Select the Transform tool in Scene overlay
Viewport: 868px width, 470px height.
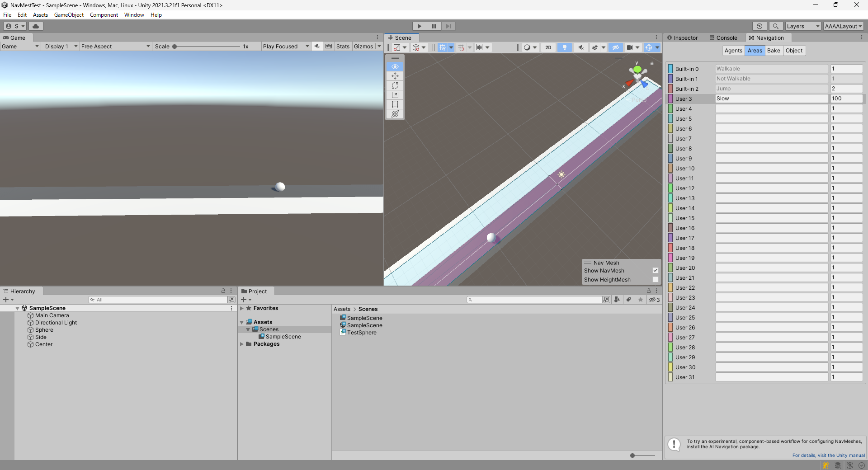(x=395, y=114)
